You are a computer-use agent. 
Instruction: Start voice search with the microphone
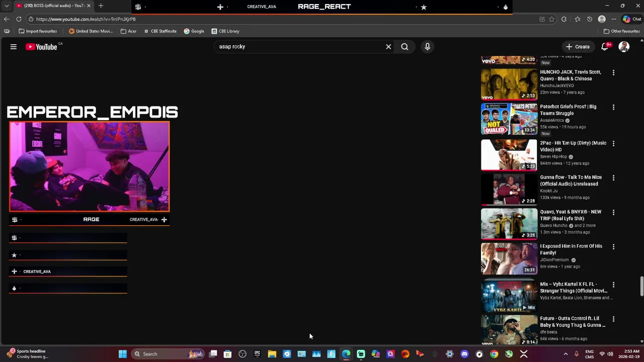pos(427,47)
